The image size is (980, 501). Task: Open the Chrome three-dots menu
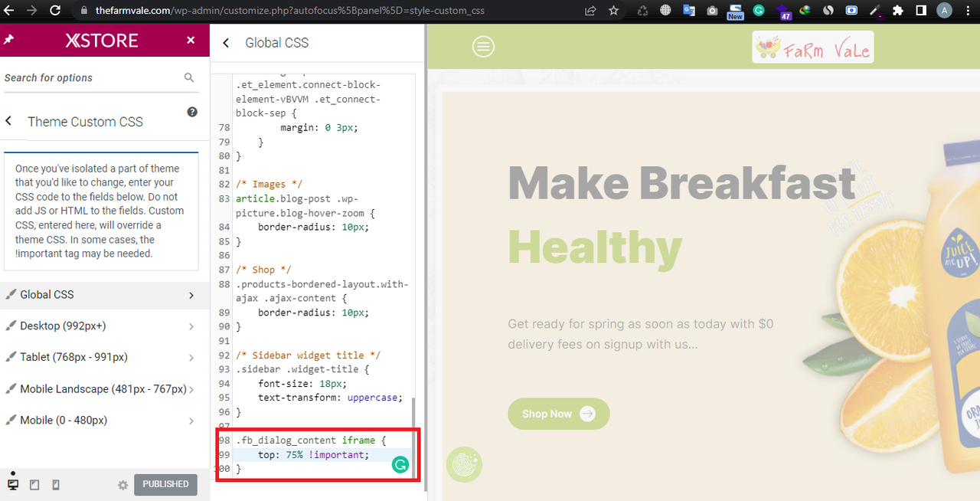tap(966, 11)
